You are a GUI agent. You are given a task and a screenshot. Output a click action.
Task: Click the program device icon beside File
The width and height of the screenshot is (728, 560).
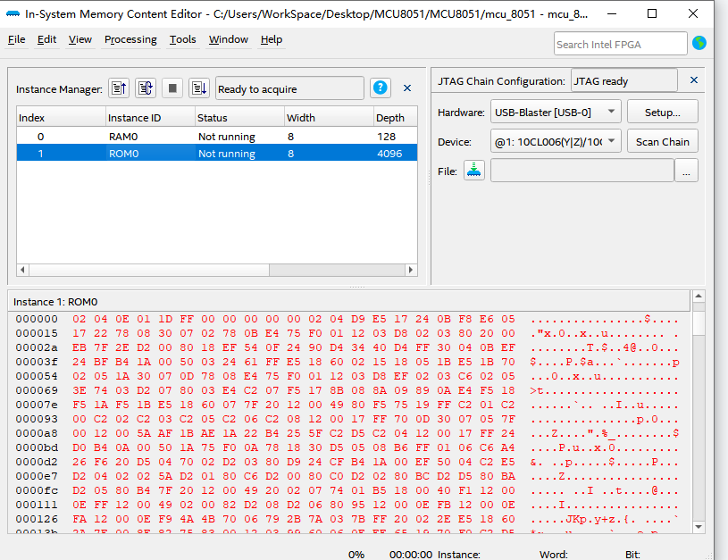click(x=474, y=171)
